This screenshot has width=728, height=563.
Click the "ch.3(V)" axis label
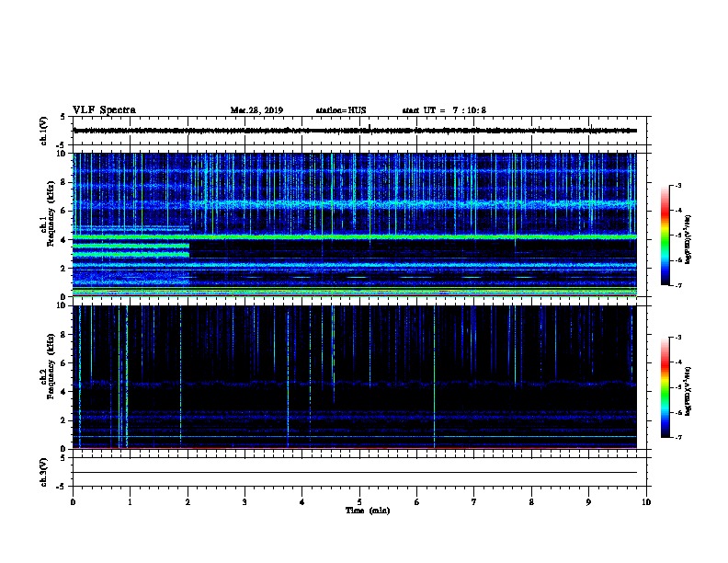click(x=43, y=472)
